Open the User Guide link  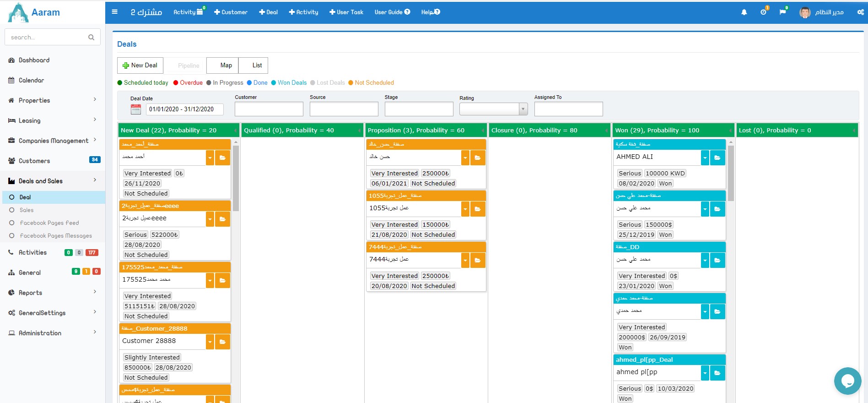point(392,12)
